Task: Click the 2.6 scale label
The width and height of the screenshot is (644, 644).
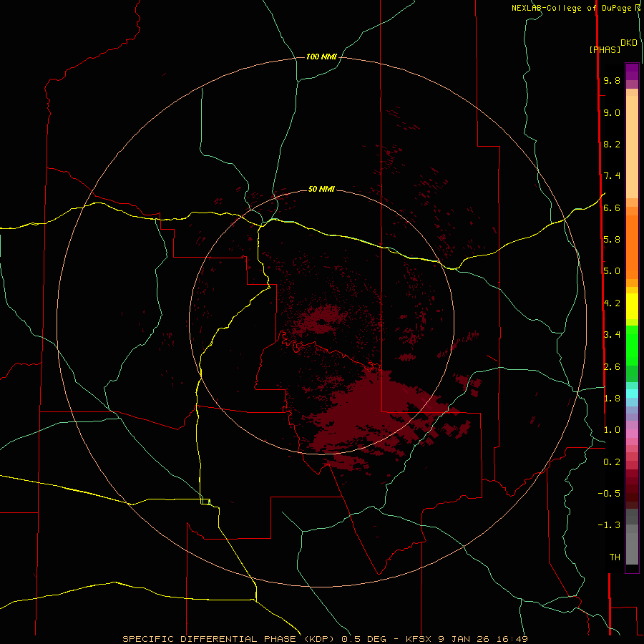Action: 612,366
